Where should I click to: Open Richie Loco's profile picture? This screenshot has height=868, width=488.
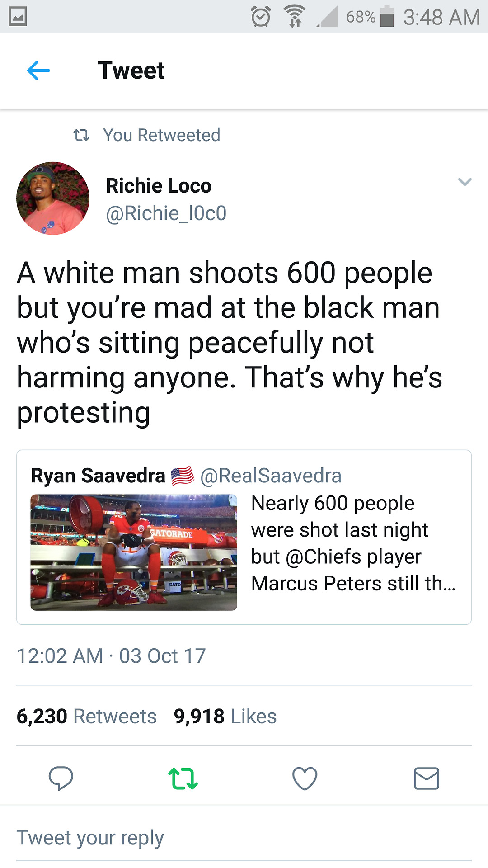tap(53, 198)
